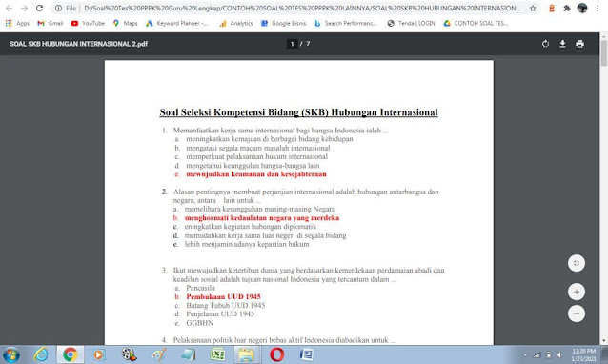Click the heading Soal Seleksi Kompetensi Bidang
Image resolution: width=608 pixels, height=364 pixels.
(x=298, y=112)
